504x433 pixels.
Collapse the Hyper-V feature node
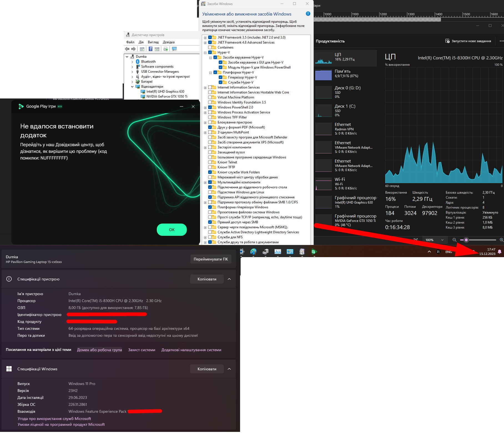[x=205, y=53]
